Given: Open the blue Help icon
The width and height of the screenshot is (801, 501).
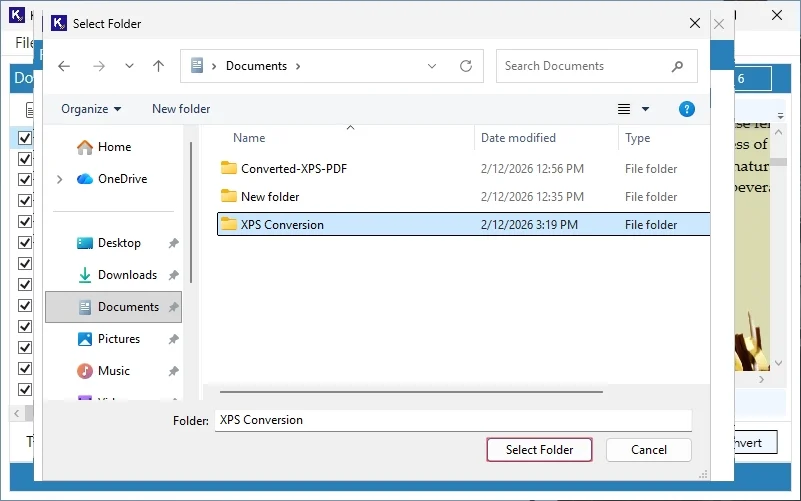Looking at the screenshot, I should tap(686, 109).
